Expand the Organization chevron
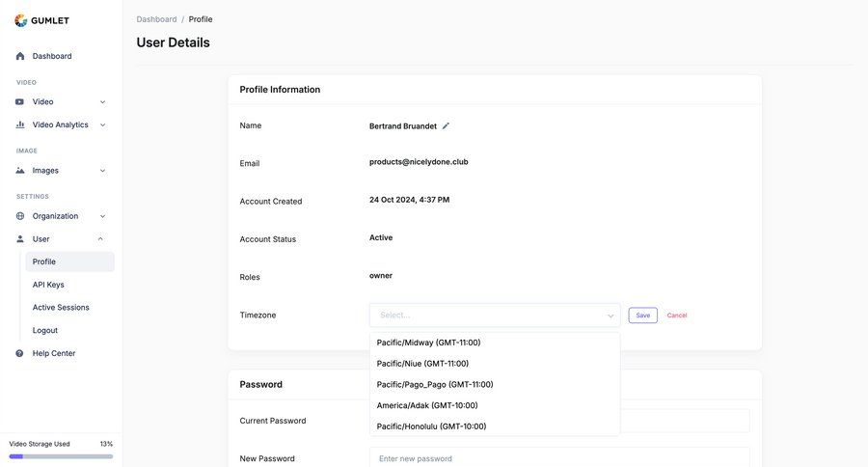The height and width of the screenshot is (467, 868). click(102, 216)
